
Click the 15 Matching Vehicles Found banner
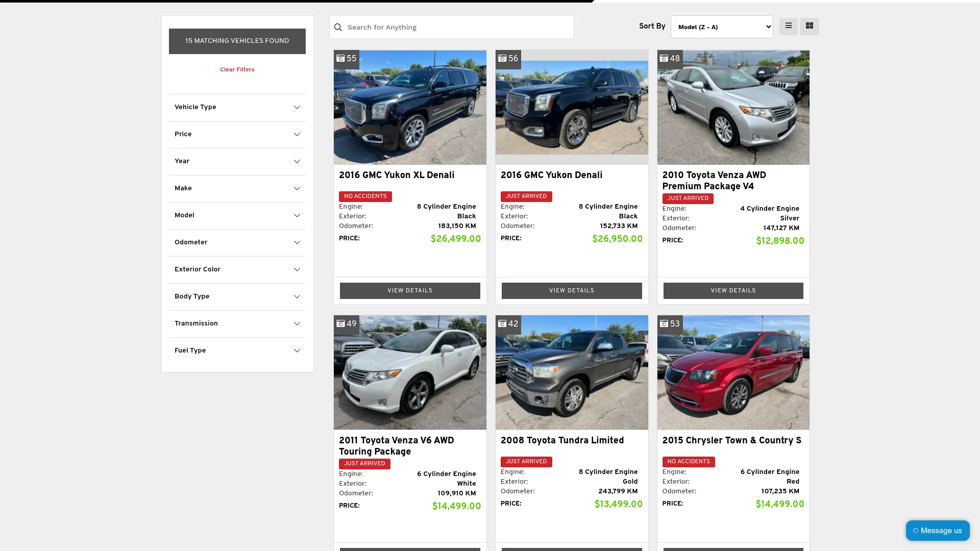coord(237,41)
